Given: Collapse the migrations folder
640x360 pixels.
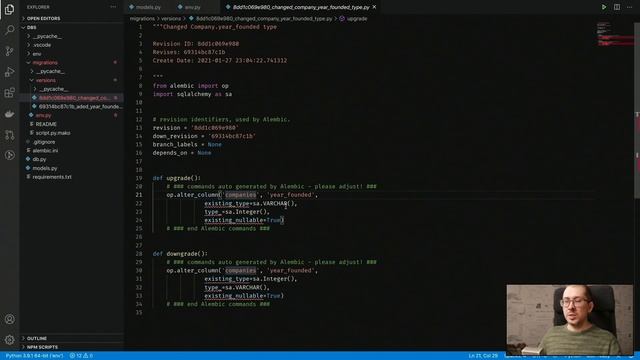Looking at the screenshot, I should coord(45,62).
